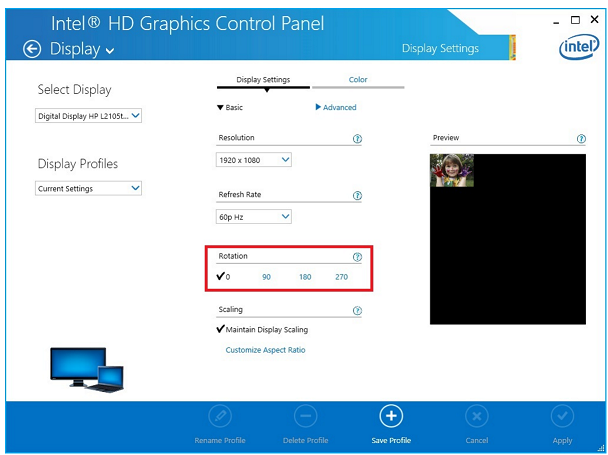Viewport: 608px width, 455px height.
Task: Set rotation to 180 degrees
Action: (x=305, y=277)
